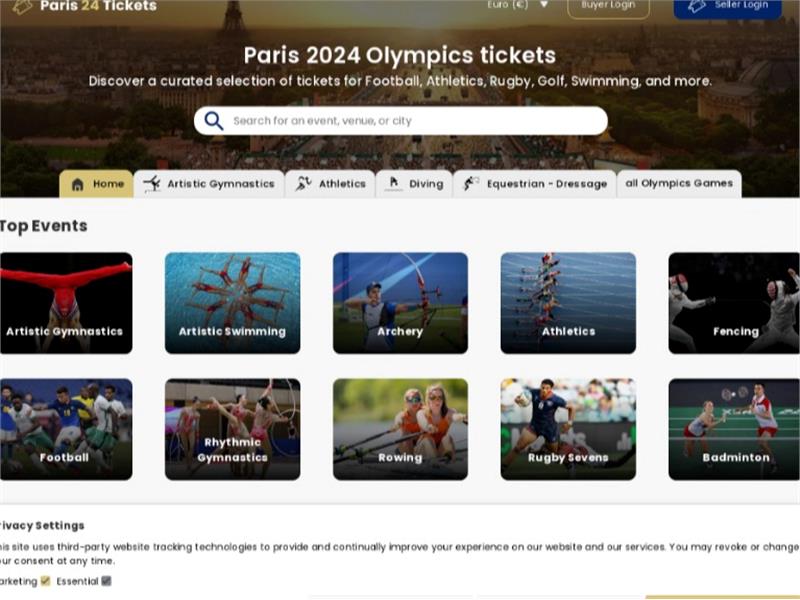Image resolution: width=800 pixels, height=600 pixels.
Task: Toggle the Essential consent checkbox
Action: pyautogui.click(x=107, y=581)
